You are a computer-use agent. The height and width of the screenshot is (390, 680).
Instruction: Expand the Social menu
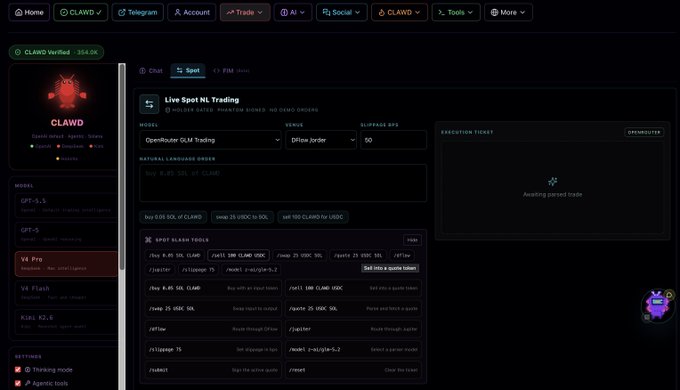[341, 12]
